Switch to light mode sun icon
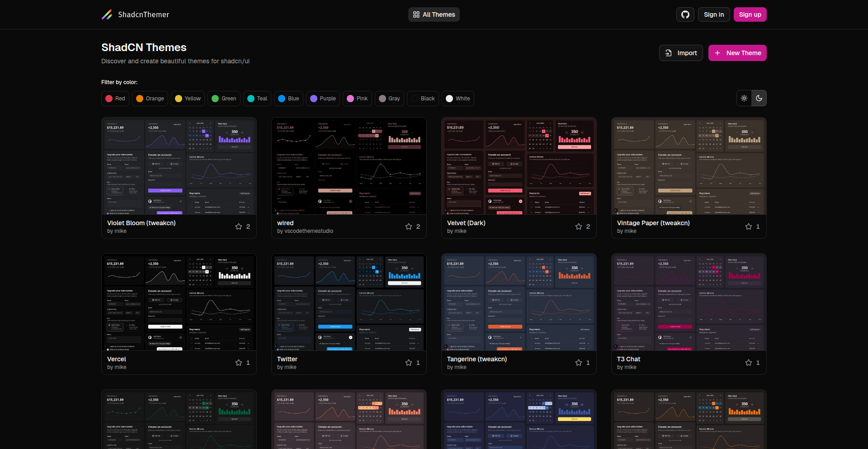 (x=744, y=98)
